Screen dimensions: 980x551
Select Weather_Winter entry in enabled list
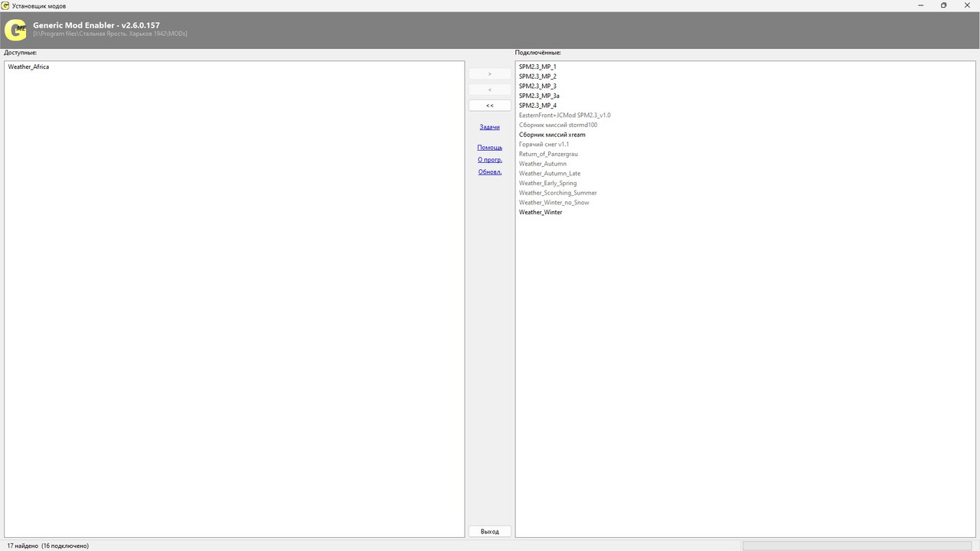pos(541,212)
